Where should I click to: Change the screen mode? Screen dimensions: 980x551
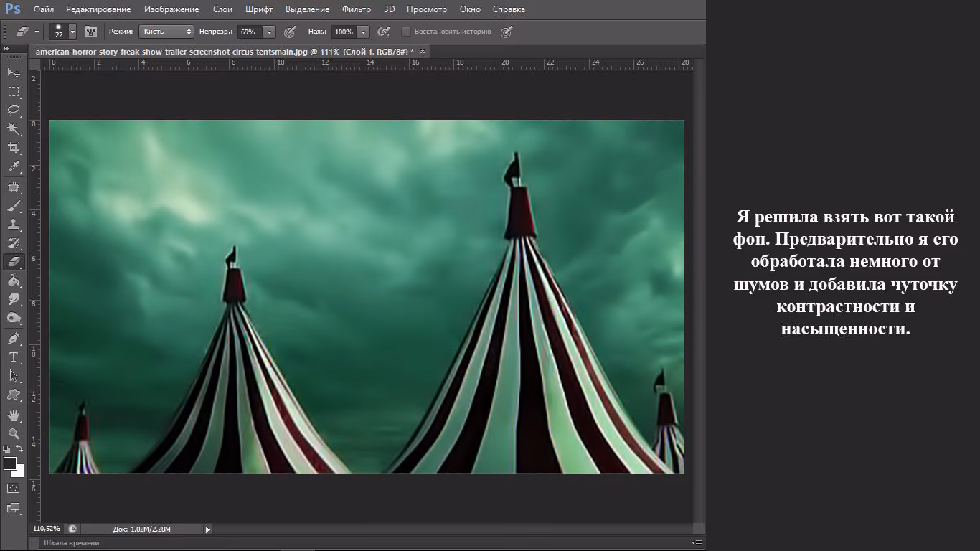pos(14,508)
